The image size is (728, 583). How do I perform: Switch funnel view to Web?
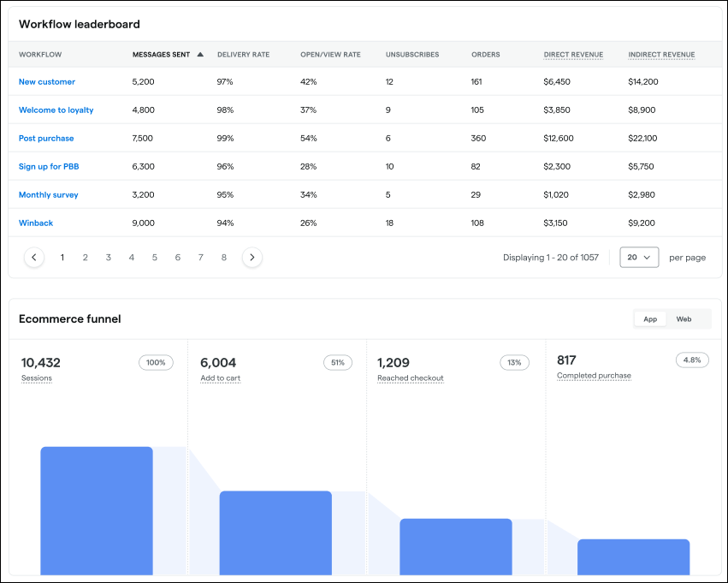point(684,319)
